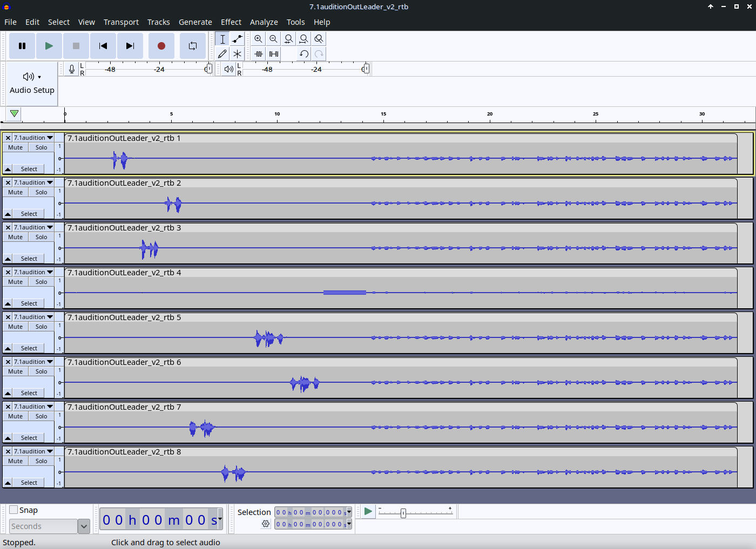Select the Envelope tool
This screenshot has height=549, width=756.
(x=237, y=39)
